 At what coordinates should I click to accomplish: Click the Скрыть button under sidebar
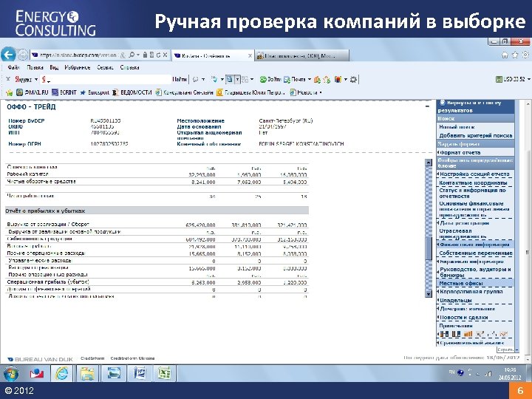coord(505,349)
